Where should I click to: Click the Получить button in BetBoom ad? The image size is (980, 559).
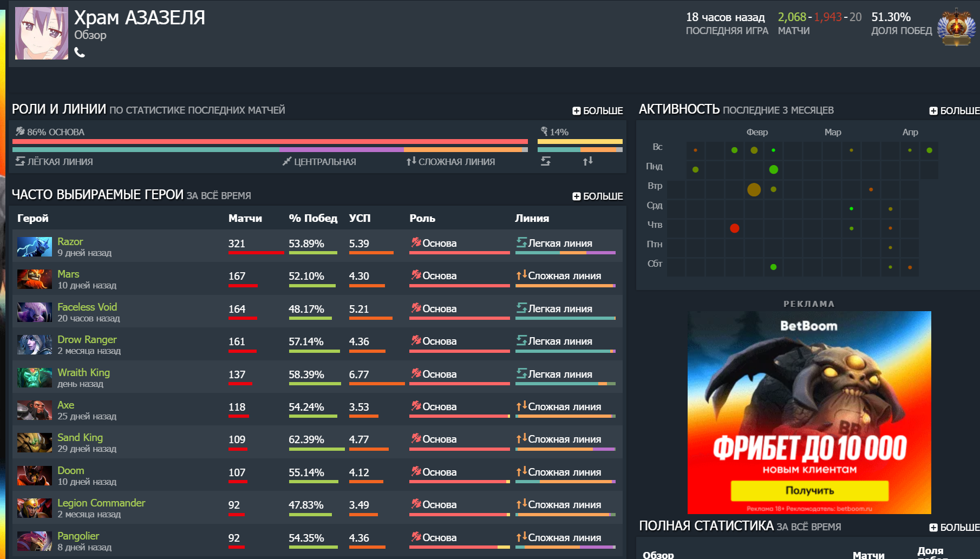(x=809, y=491)
